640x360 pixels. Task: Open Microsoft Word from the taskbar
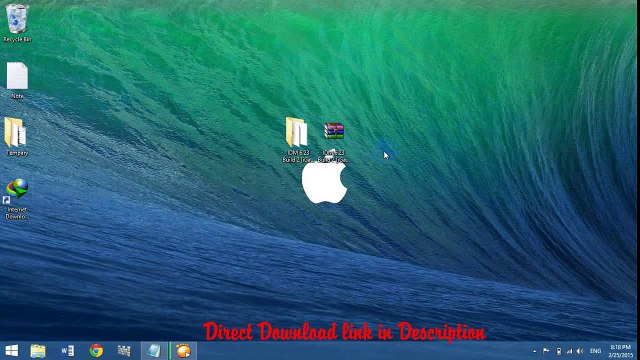(x=67, y=351)
